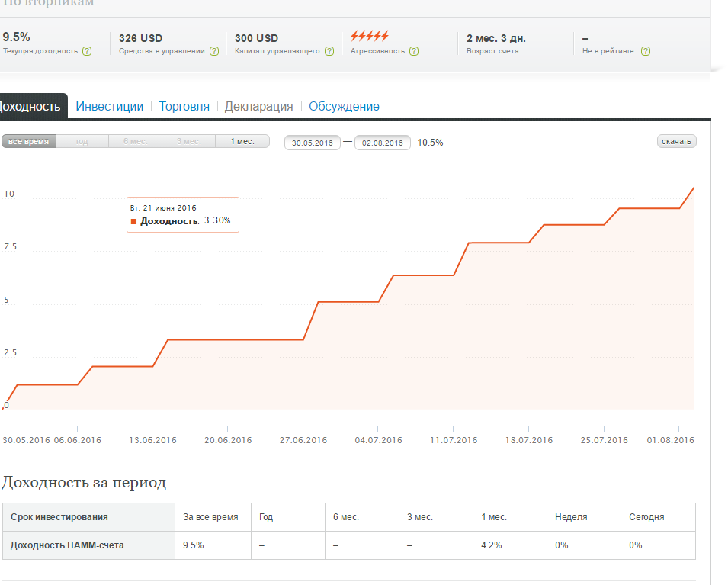Click the 9.5% current yield value

coord(16,37)
